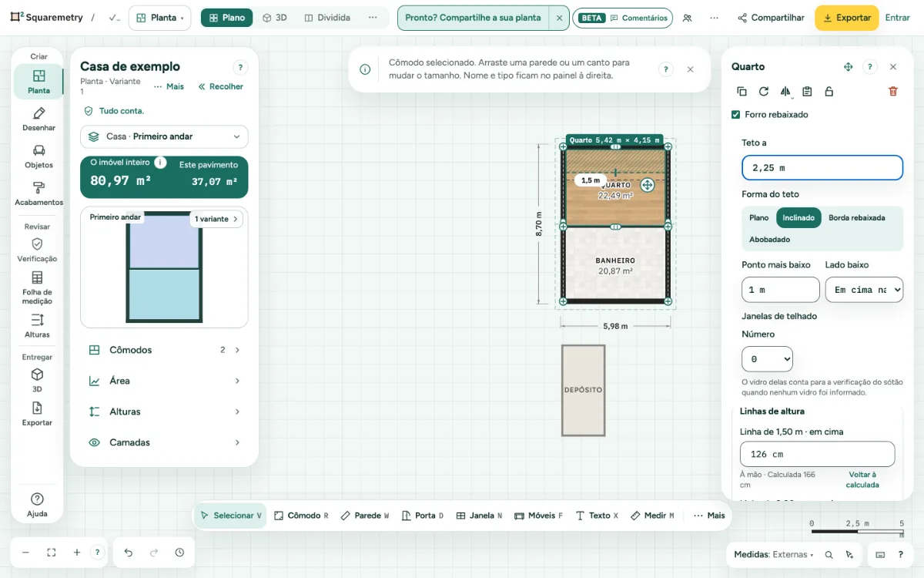Rotate the Quarto room
Screen dimensions: 924x578
click(763, 91)
